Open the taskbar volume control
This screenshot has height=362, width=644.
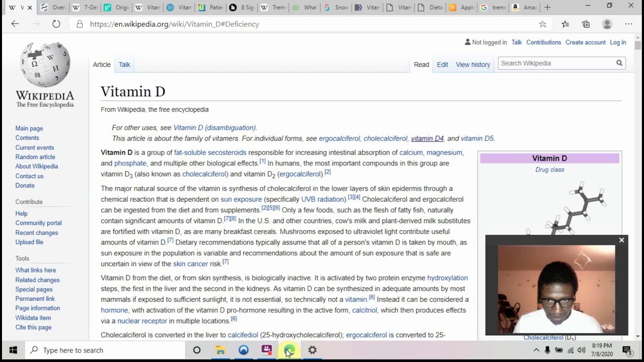pyautogui.click(x=582, y=350)
